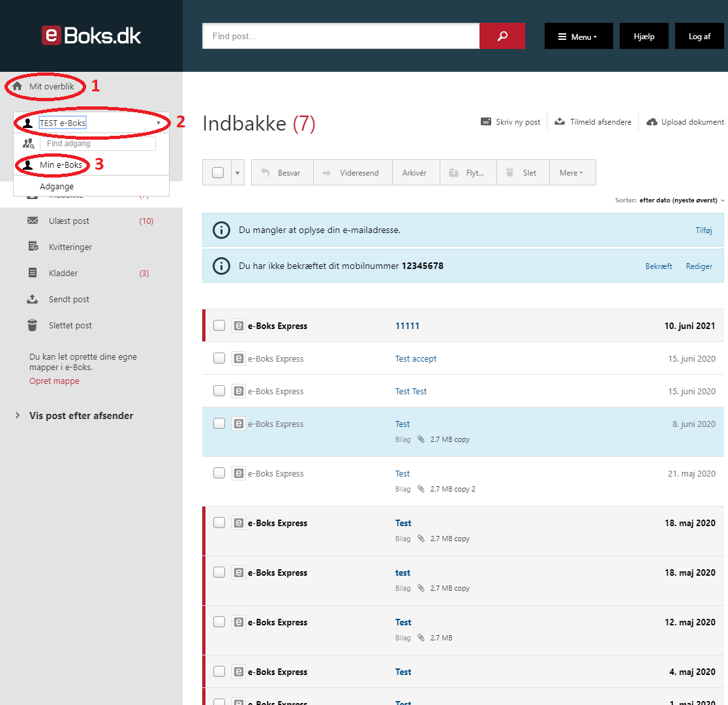Click the find-access people icon
Image resolution: width=728 pixels, height=705 pixels.
pyautogui.click(x=28, y=143)
